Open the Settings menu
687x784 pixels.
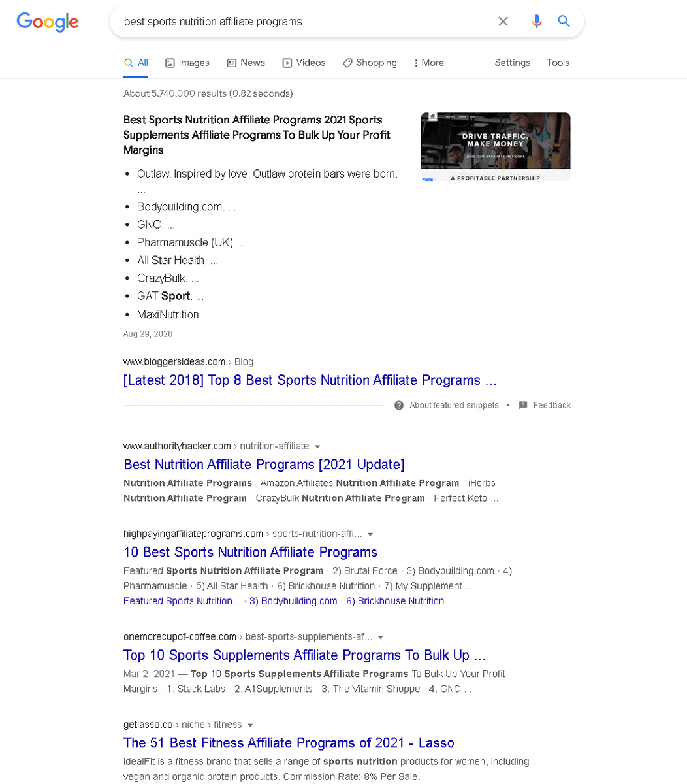pos(512,63)
